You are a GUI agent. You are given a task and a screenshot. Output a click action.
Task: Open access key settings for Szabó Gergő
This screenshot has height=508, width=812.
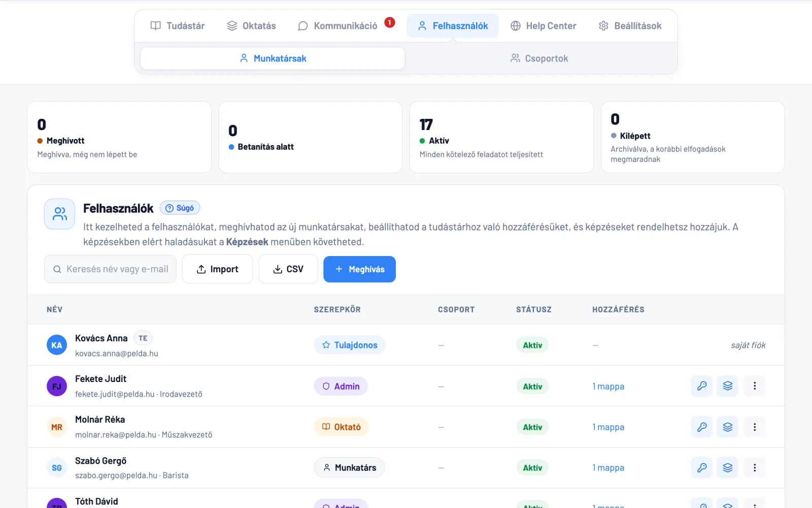pos(702,467)
